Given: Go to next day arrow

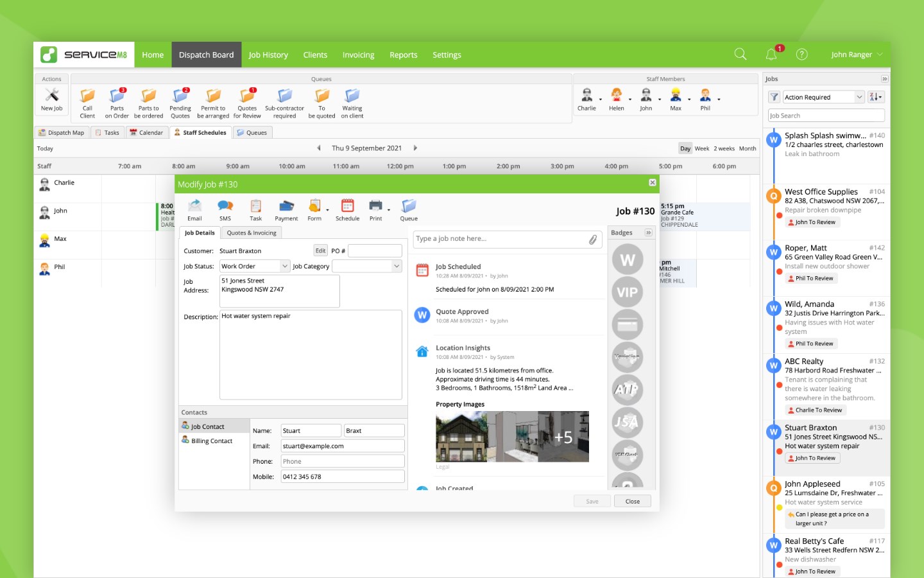Looking at the screenshot, I should (x=415, y=148).
